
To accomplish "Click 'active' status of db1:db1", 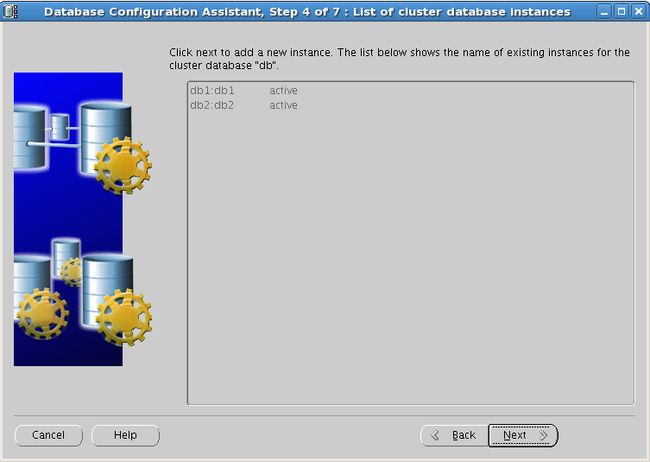I will tap(284, 90).
